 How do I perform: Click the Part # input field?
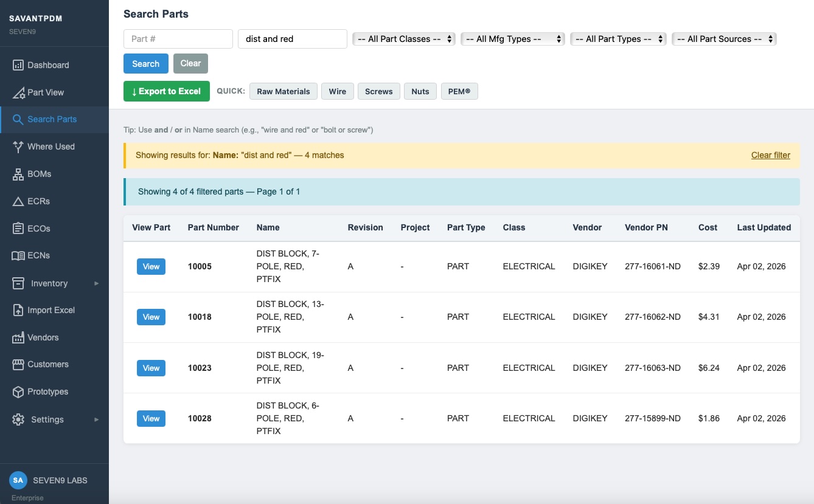[x=178, y=39]
